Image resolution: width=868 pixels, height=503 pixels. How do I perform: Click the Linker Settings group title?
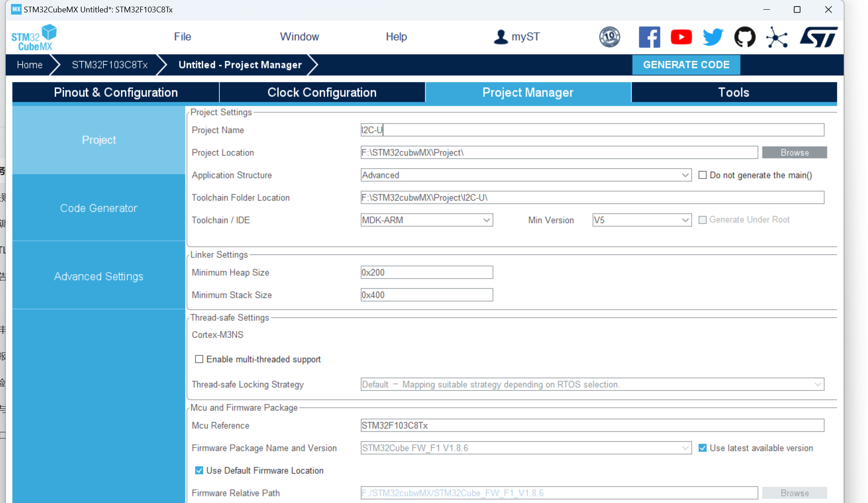(x=219, y=255)
